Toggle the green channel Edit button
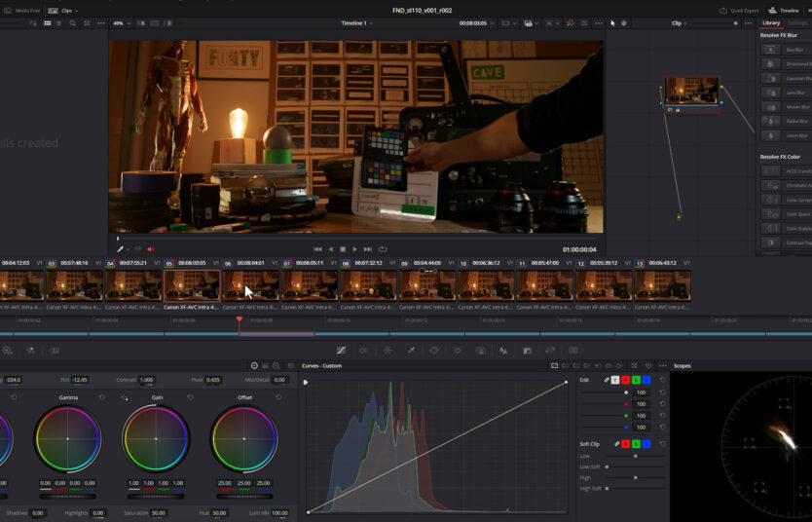 pyautogui.click(x=636, y=380)
